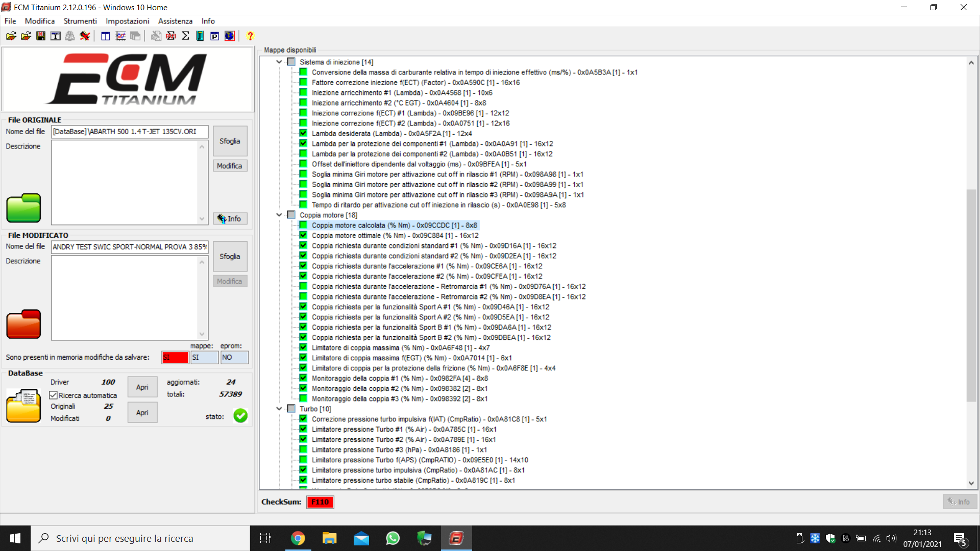
Task: Click the yellow DataBase folder icon
Action: [23, 406]
